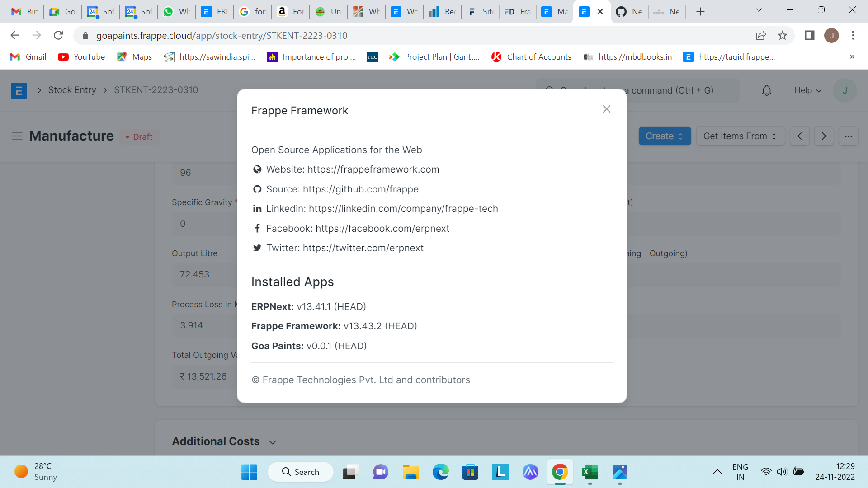Close the Frappe Framework dialog
868x488 pixels.
click(606, 109)
